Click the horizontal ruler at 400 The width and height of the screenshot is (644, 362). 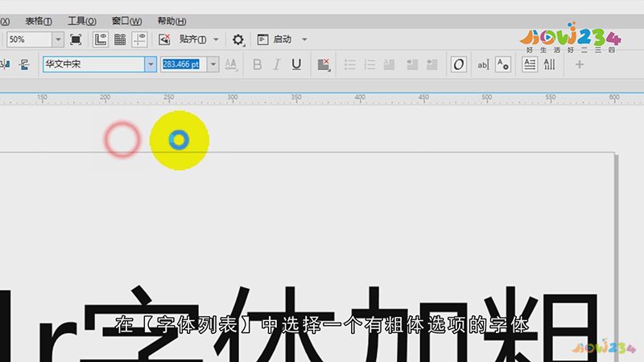(x=360, y=99)
